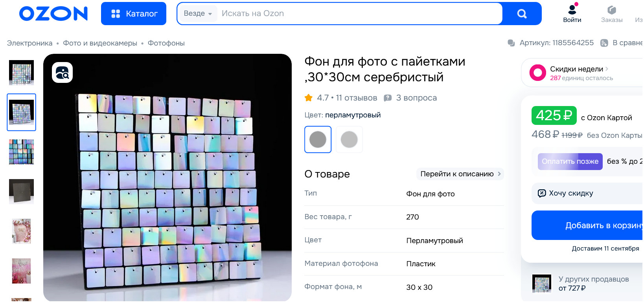Click the Добавить в корзину button

[587, 225]
